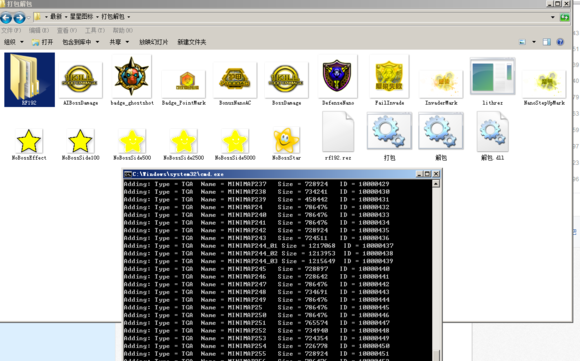Open the 帮助 menu
The width and height of the screenshot is (580, 361).
(122, 30)
